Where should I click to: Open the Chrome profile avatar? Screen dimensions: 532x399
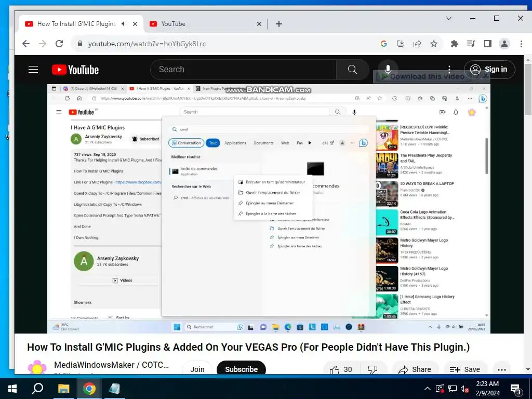[x=504, y=44]
